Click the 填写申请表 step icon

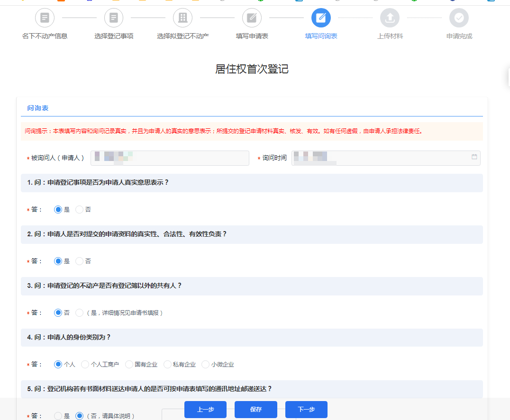(x=252, y=18)
